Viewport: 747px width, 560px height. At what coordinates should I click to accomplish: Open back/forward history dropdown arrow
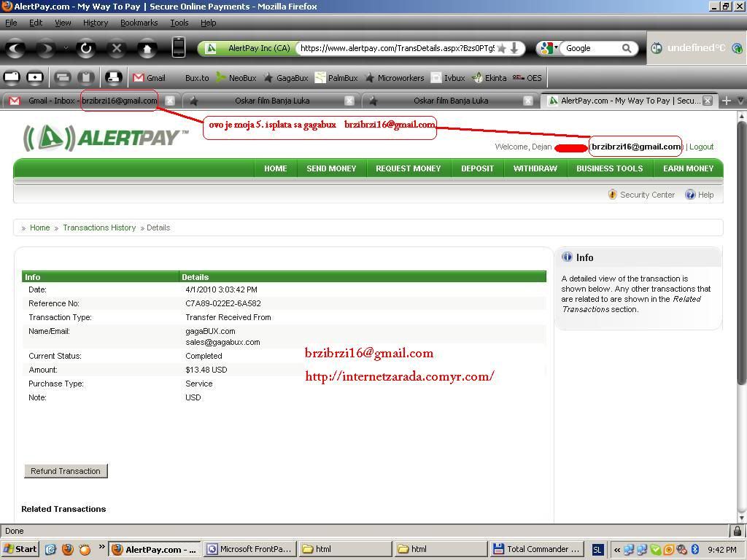point(66,47)
